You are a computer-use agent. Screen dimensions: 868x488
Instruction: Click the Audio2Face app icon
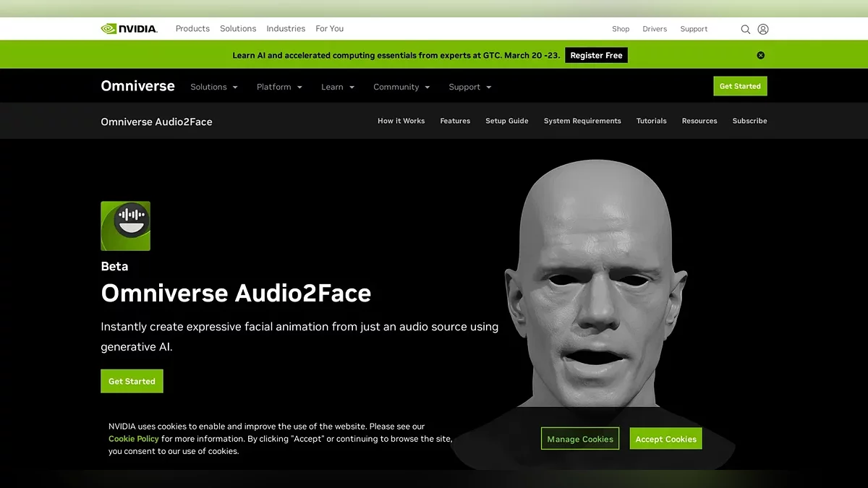coord(126,226)
